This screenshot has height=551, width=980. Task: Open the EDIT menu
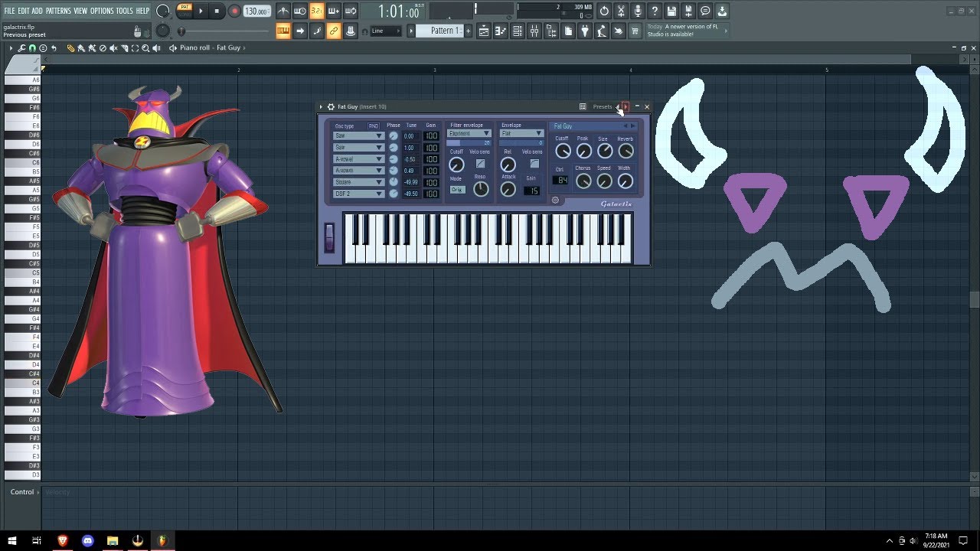24,11
